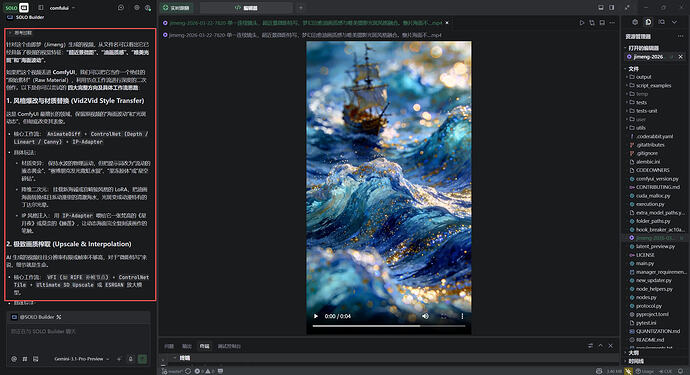Click the mention context icon in chat toolbar
This screenshot has height=375, width=690.
click(x=14, y=359)
